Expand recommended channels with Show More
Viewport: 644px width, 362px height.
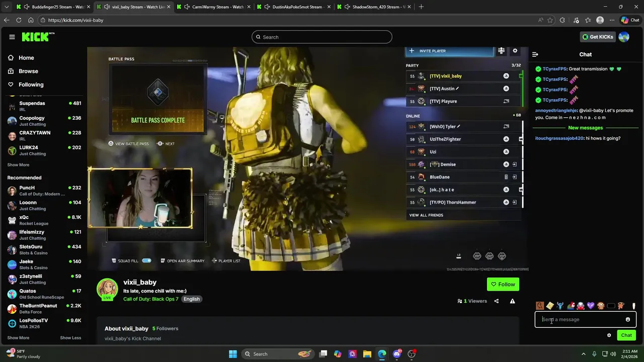click(x=18, y=338)
